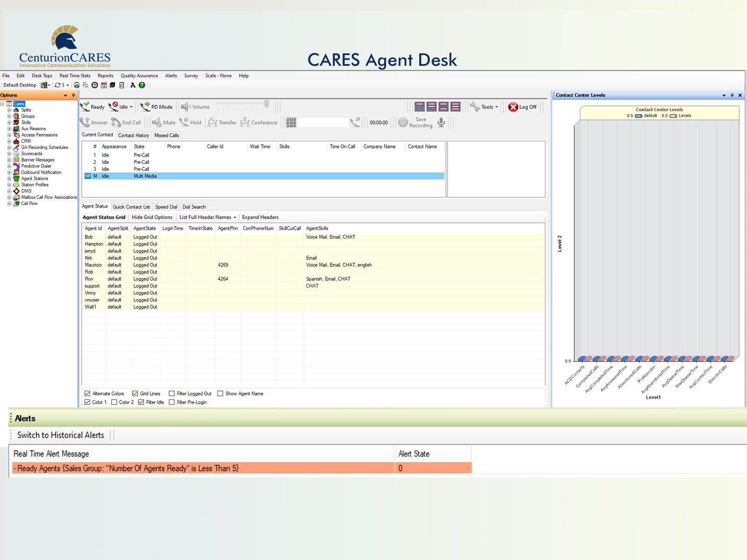Open the Quick Contact List tab
This screenshot has width=747, height=560.
pyautogui.click(x=131, y=207)
